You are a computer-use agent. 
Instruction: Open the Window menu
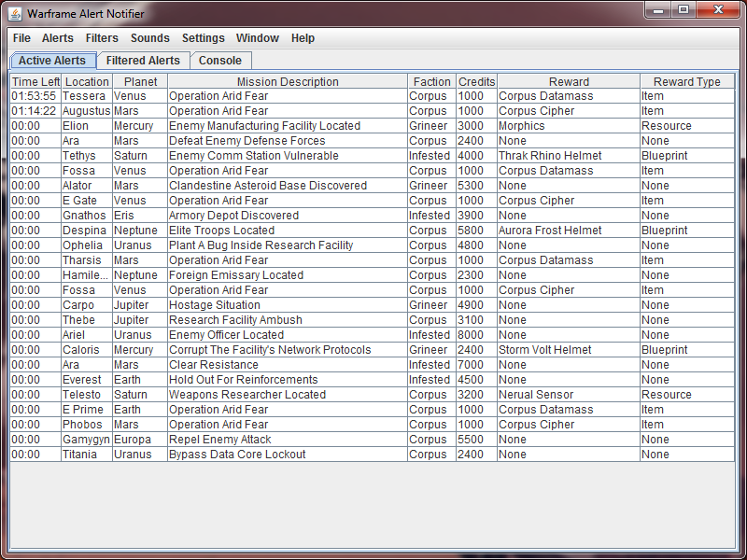click(x=258, y=38)
